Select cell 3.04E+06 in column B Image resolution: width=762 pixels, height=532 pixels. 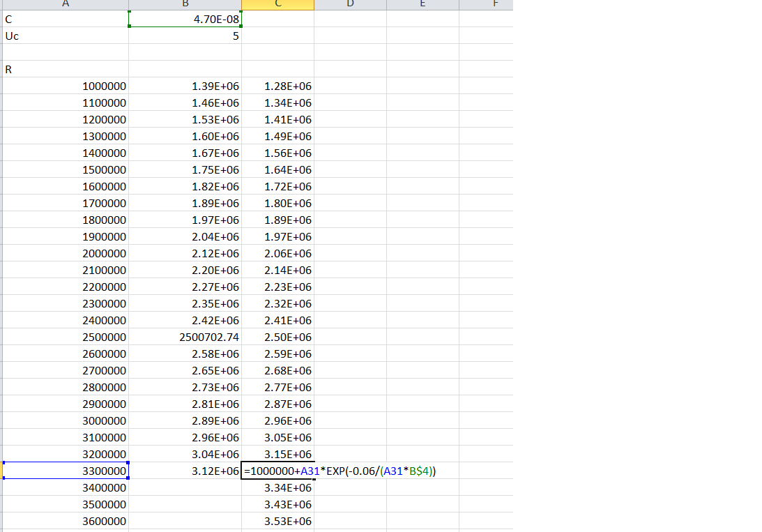pos(185,455)
